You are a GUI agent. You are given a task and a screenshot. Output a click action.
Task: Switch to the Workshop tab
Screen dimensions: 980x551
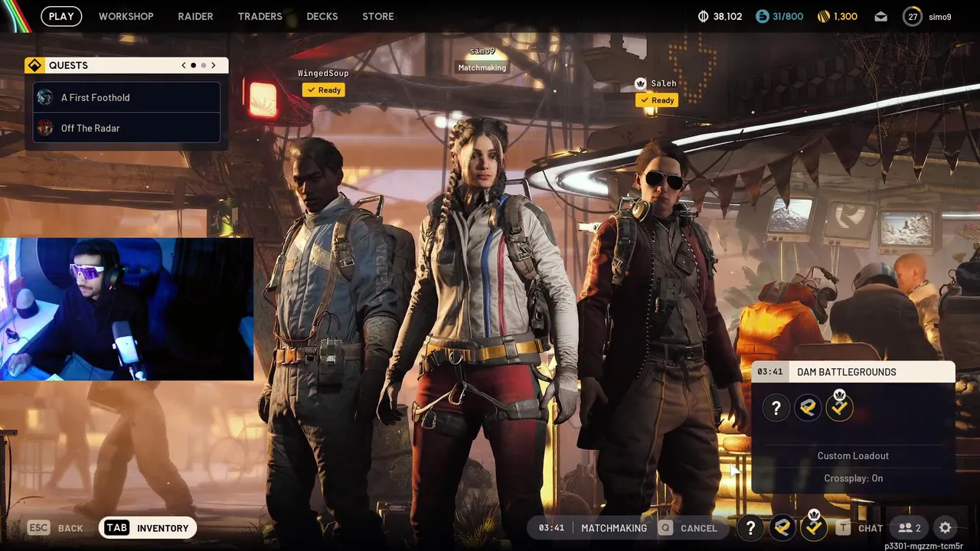point(126,16)
